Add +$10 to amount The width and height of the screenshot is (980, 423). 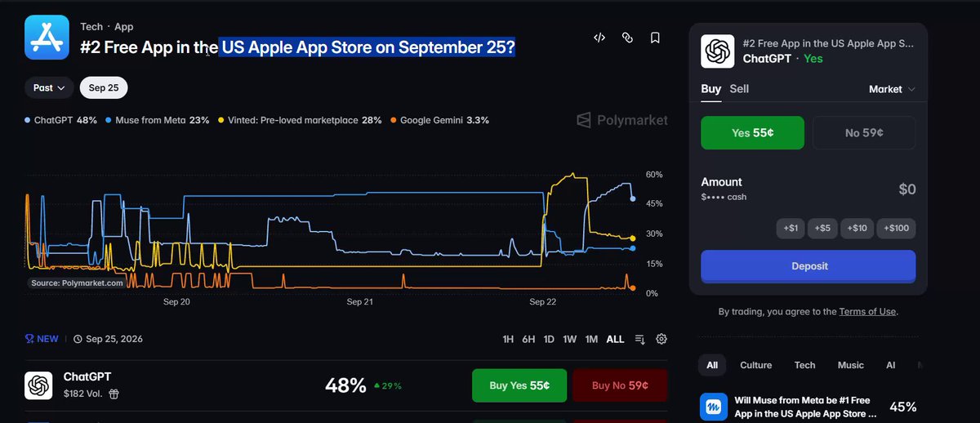click(x=857, y=229)
